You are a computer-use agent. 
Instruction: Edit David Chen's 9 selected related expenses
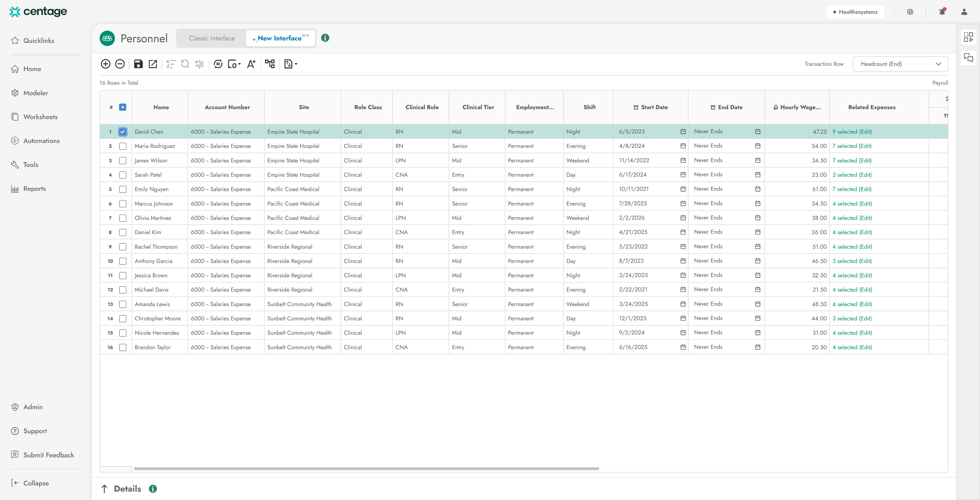(852, 132)
